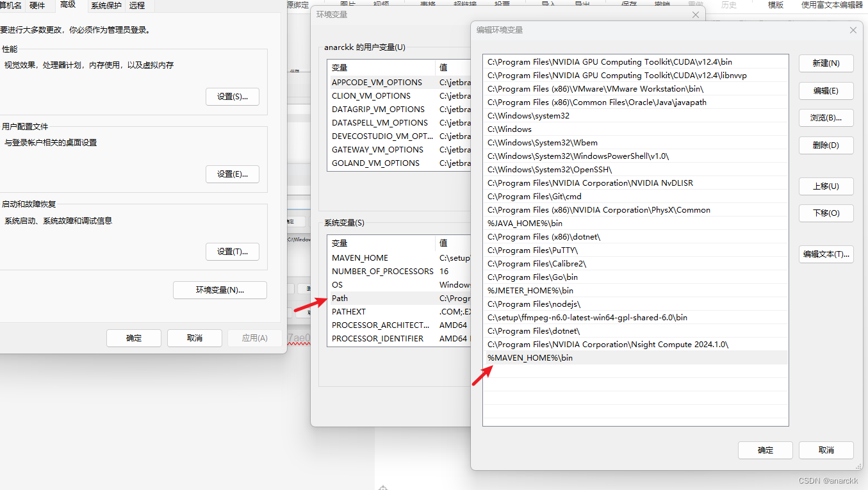Select the C:\Windows path entry
868x490 pixels.
pos(635,129)
